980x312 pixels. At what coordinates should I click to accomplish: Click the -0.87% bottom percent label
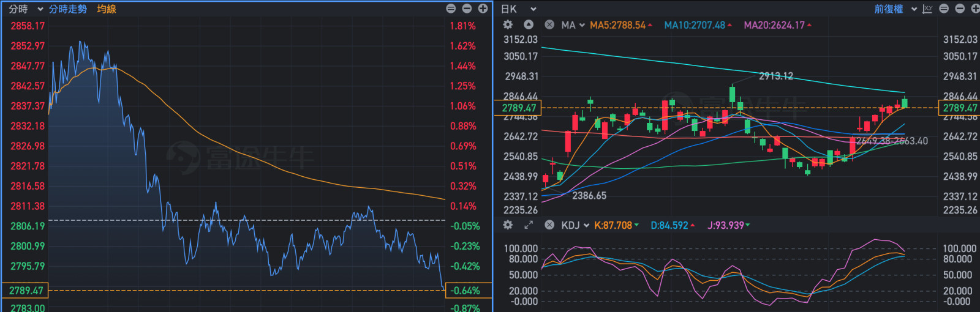[465, 308]
